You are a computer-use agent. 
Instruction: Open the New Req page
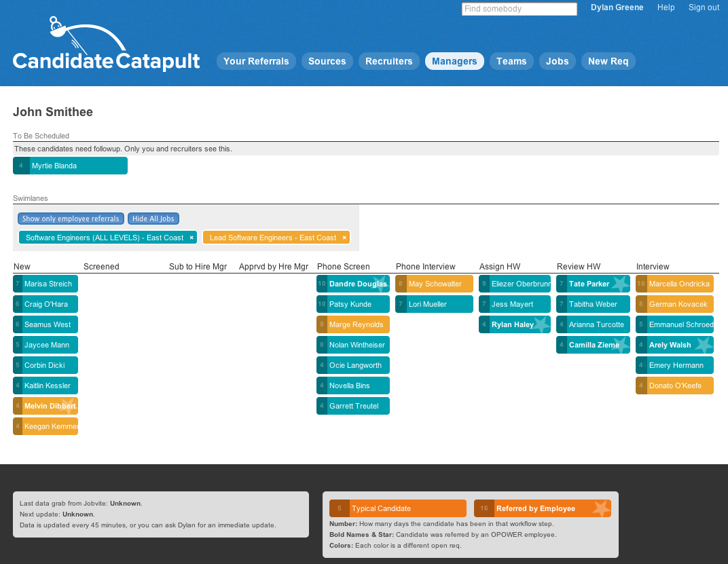(608, 61)
